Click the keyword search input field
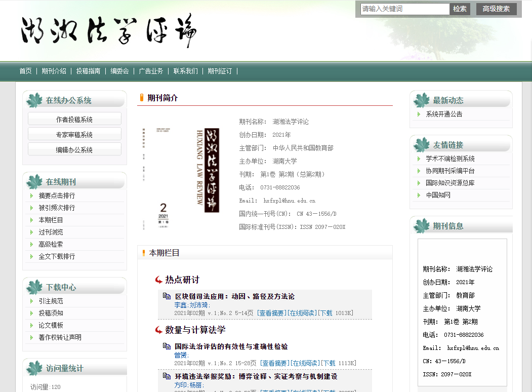Screen dimensions: 532x392 404,9
